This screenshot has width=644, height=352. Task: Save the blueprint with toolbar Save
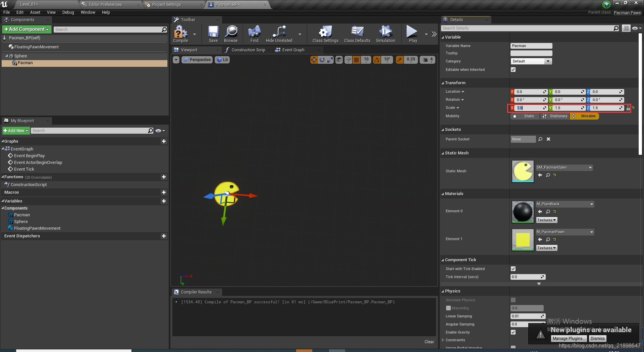pos(213,34)
